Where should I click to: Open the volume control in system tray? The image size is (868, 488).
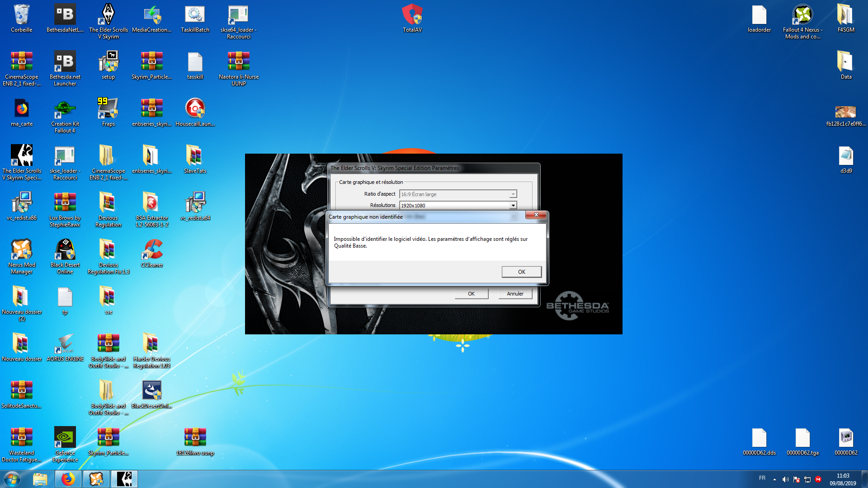785,479
